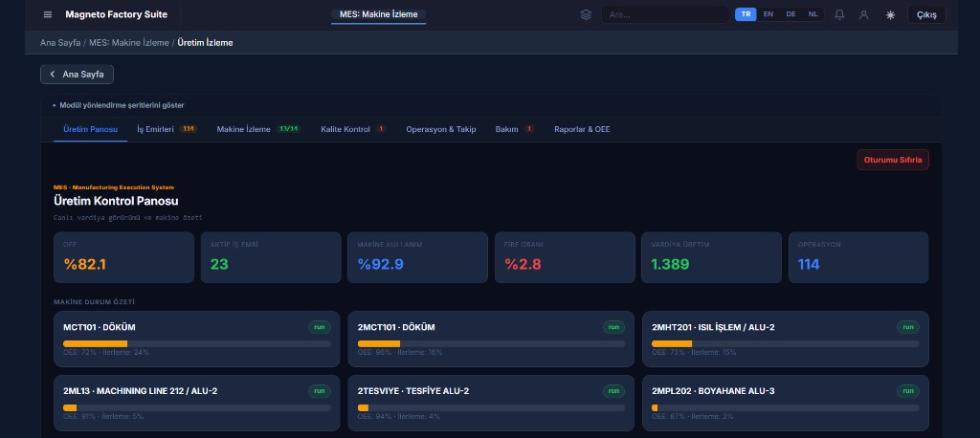
Task: Open notifications bell icon
Action: (839, 14)
